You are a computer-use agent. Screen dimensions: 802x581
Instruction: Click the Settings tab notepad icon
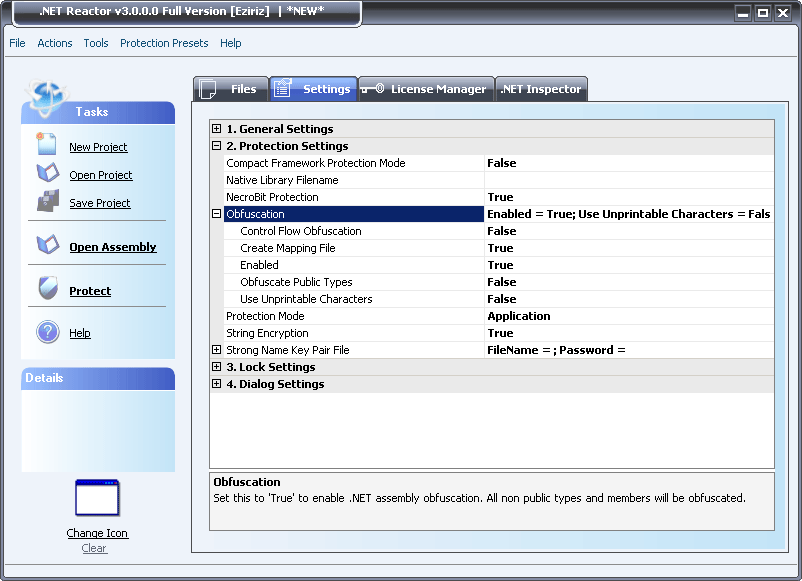pyautogui.click(x=282, y=88)
